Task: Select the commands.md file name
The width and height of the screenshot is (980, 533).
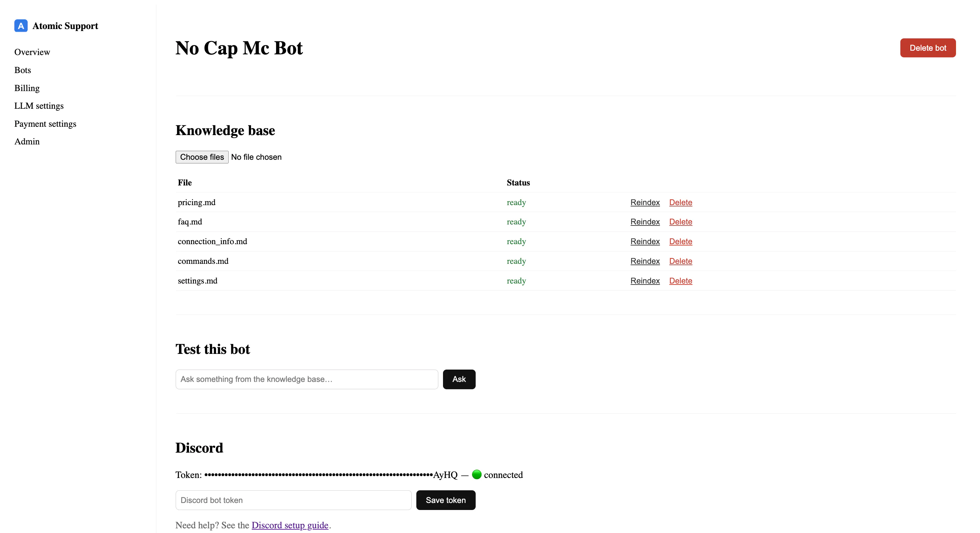Action: (x=203, y=261)
